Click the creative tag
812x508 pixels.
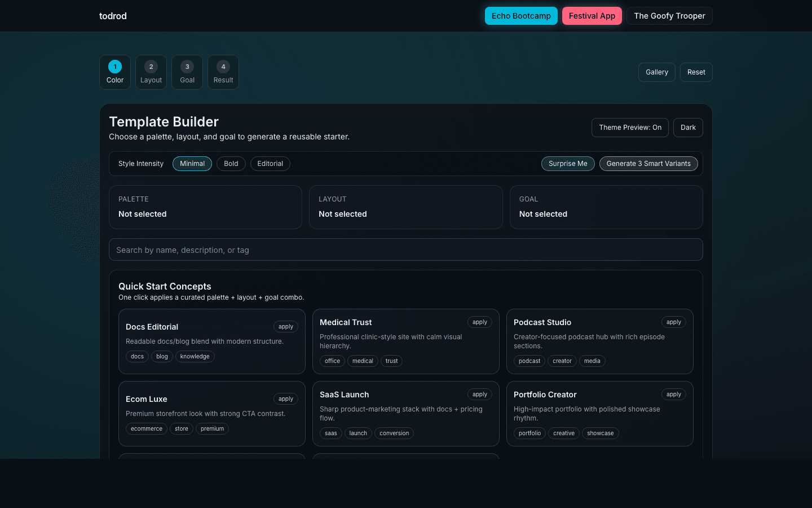click(564, 433)
